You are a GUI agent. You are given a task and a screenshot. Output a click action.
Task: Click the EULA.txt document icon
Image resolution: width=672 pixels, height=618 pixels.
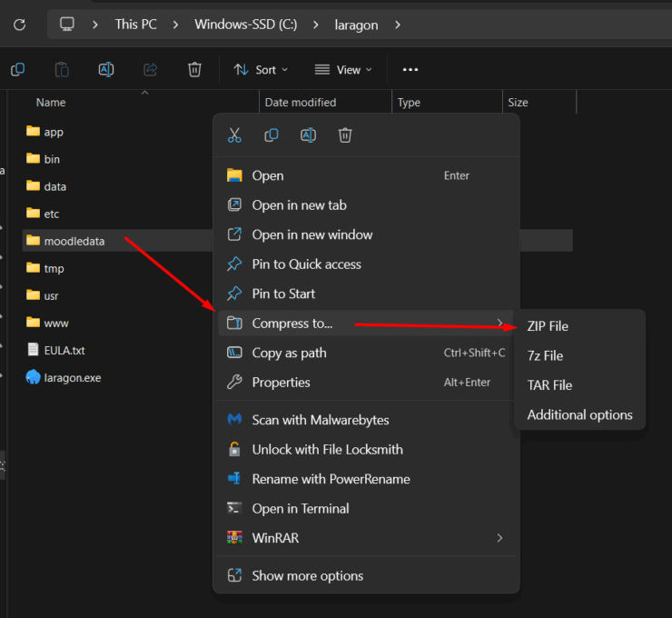click(33, 350)
